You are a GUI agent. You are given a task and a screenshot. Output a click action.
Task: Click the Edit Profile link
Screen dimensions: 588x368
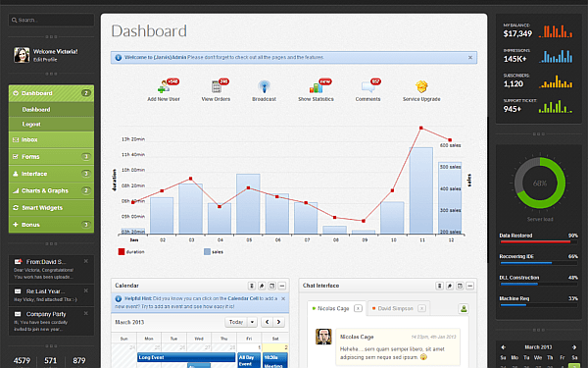pos(45,60)
